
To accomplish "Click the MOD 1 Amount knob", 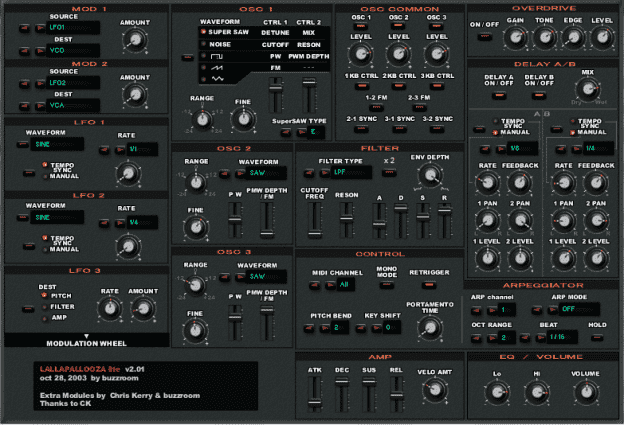I will coord(133,39).
